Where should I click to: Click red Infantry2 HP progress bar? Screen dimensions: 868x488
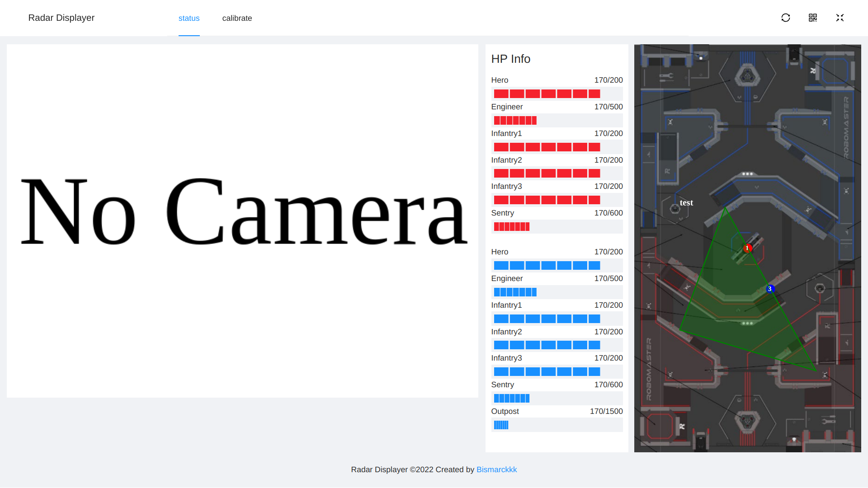point(557,173)
